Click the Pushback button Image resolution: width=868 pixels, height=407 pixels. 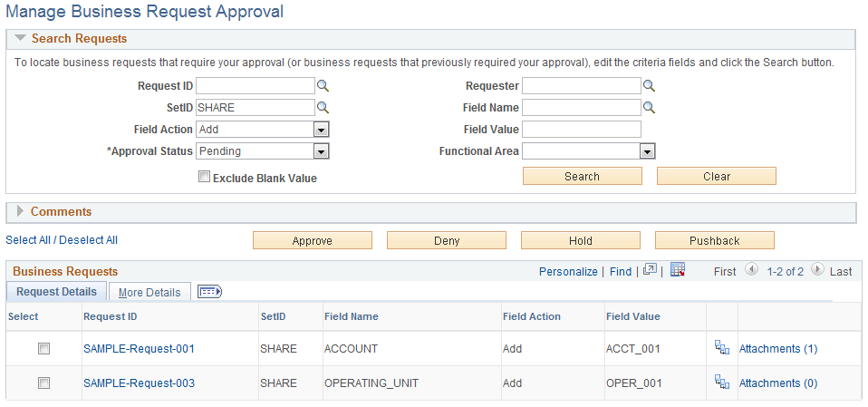[715, 241]
